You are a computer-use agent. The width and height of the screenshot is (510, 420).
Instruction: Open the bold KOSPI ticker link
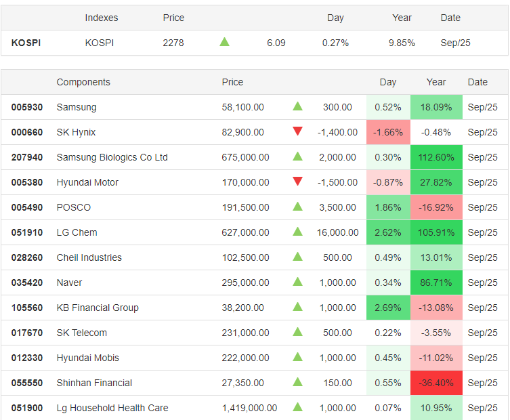click(x=26, y=43)
